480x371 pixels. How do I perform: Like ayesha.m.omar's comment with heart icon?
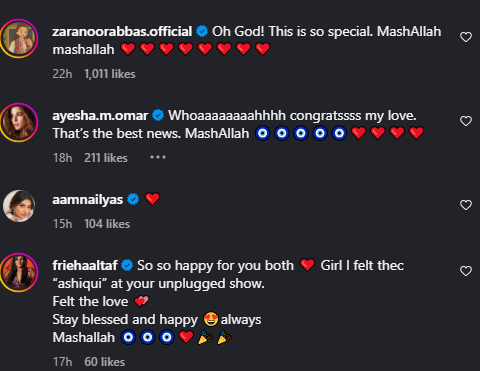(466, 121)
